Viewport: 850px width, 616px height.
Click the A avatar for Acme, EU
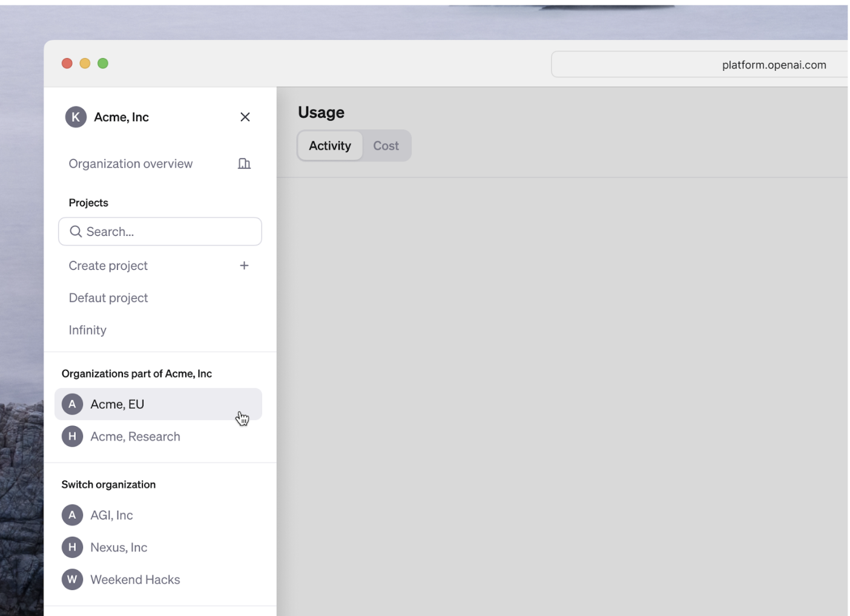coord(72,404)
